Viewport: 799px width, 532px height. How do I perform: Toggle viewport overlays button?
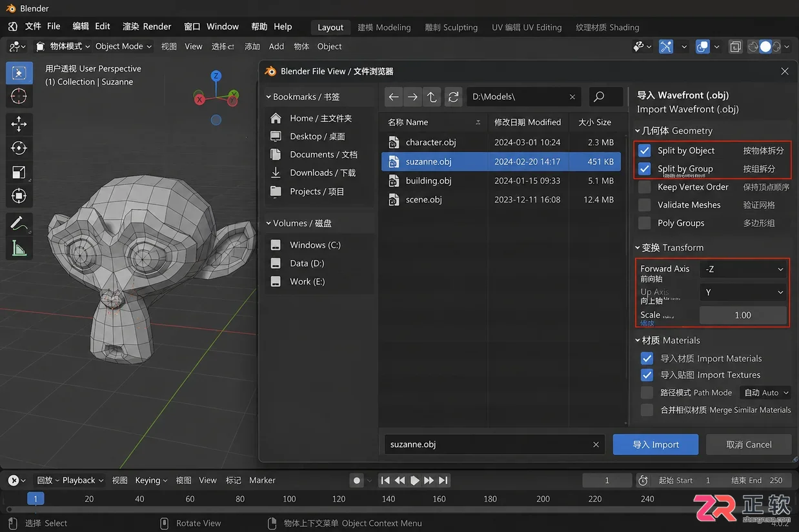[x=703, y=46]
